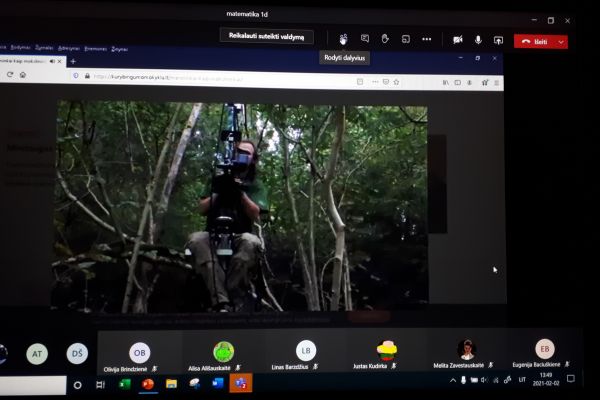Viewport: 600px width, 400px height.
Task: Open tracking protection shield icon
Action: (x=76, y=75)
